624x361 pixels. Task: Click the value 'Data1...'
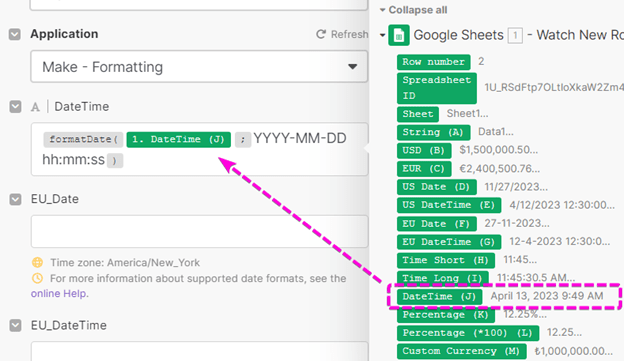(x=495, y=132)
